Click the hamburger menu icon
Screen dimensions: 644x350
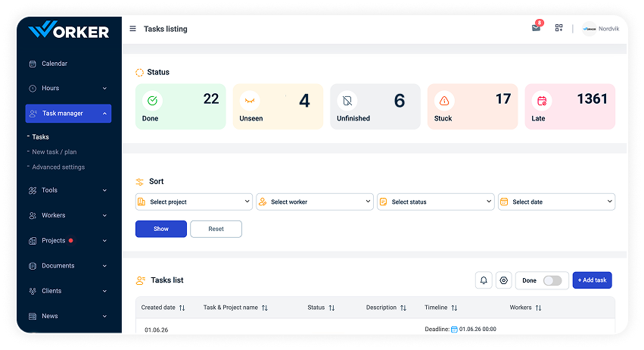tap(132, 28)
